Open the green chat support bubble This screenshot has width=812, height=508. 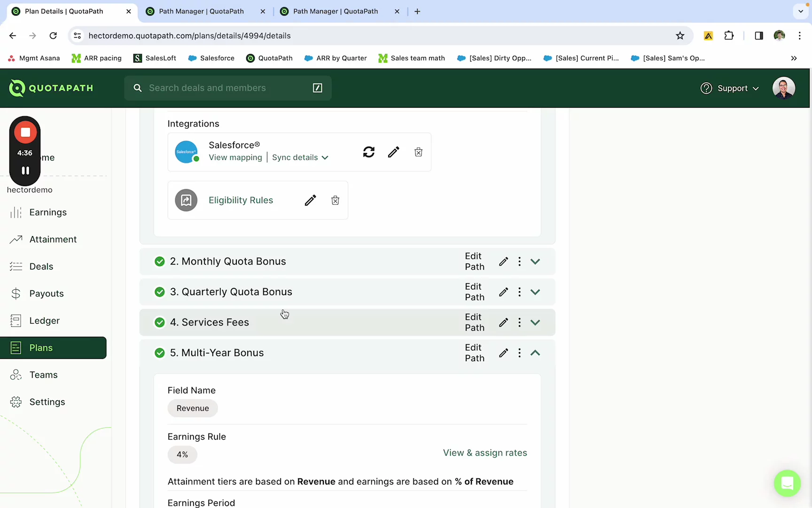click(x=787, y=483)
